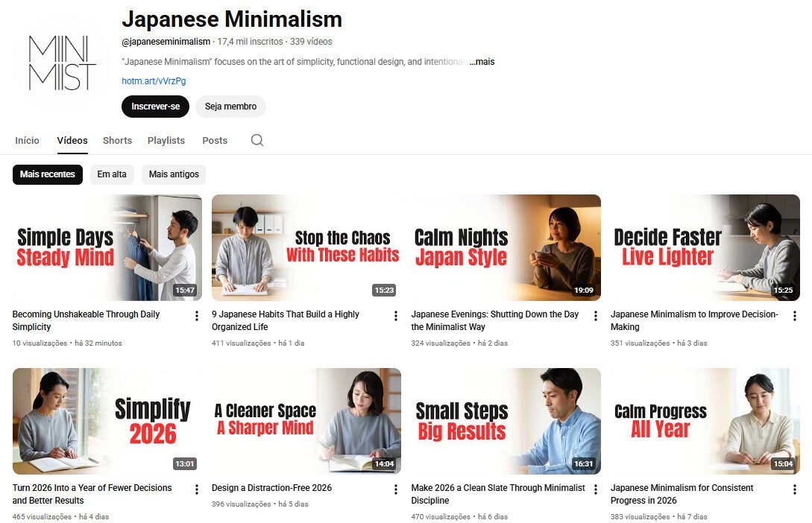Switch to the Playlists tab
The height and width of the screenshot is (523, 812).
pyautogui.click(x=166, y=140)
